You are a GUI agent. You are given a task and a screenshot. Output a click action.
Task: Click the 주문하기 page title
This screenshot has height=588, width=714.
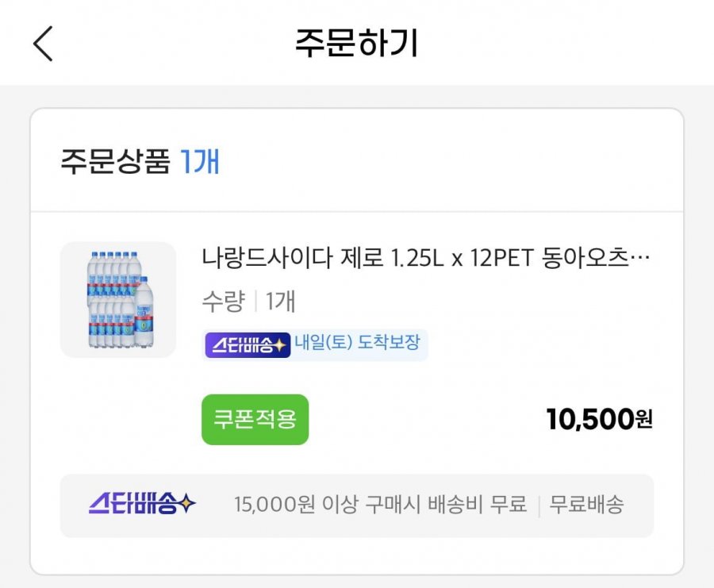356,43
